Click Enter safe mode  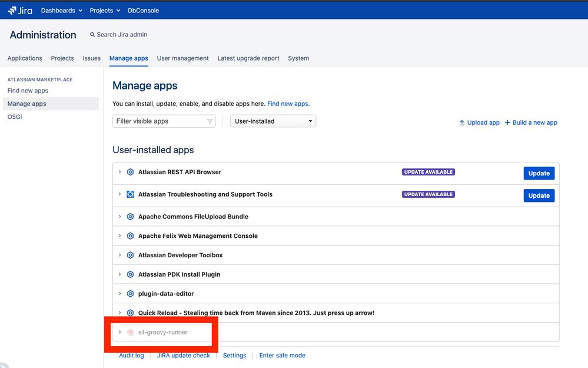pos(283,355)
